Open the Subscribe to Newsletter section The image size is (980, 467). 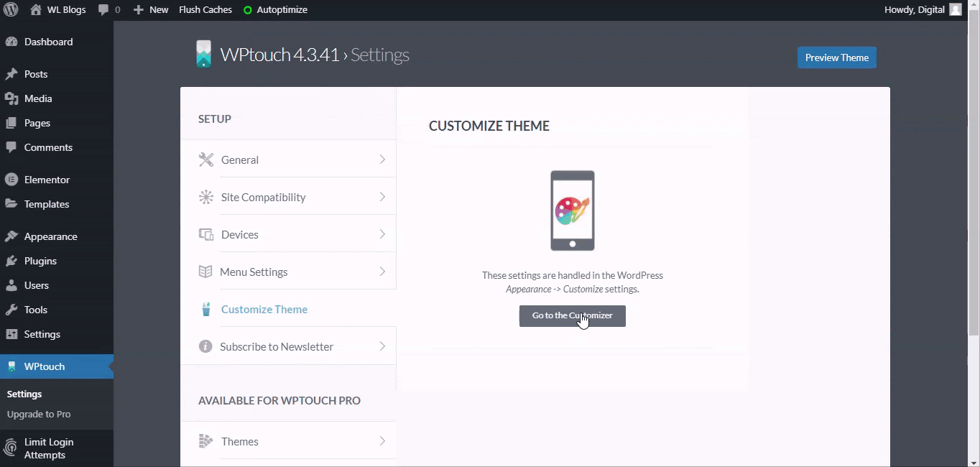(288, 346)
